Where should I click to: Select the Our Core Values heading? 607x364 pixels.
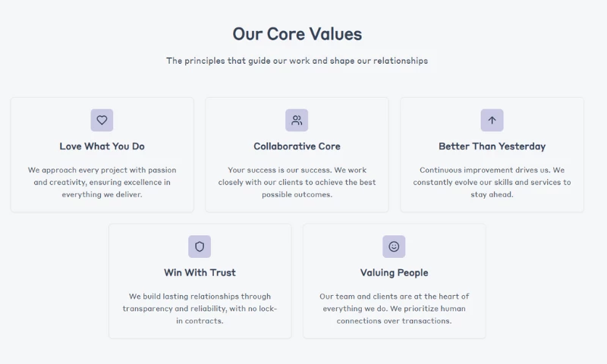coord(297,34)
